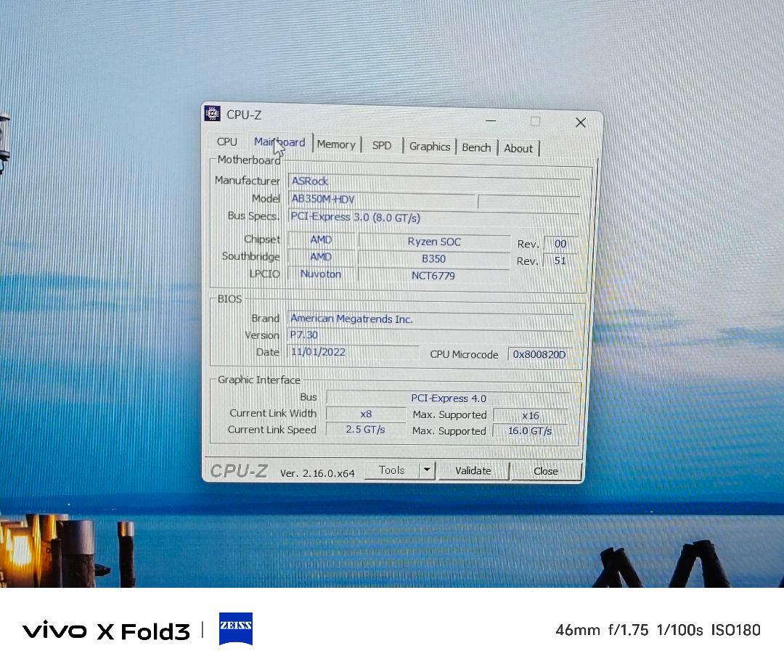Click the CPU Microcode value 0x800820D
The image size is (784, 672).
[539, 354]
